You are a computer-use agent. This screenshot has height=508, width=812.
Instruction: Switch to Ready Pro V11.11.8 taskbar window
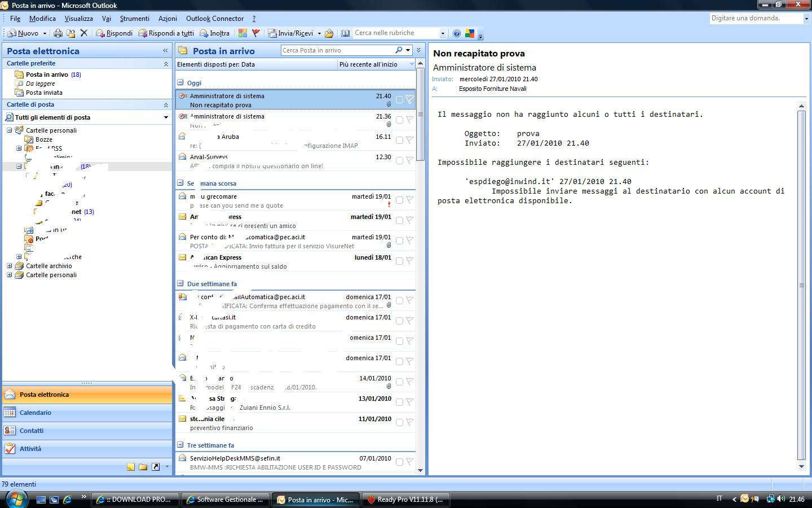[x=405, y=500]
